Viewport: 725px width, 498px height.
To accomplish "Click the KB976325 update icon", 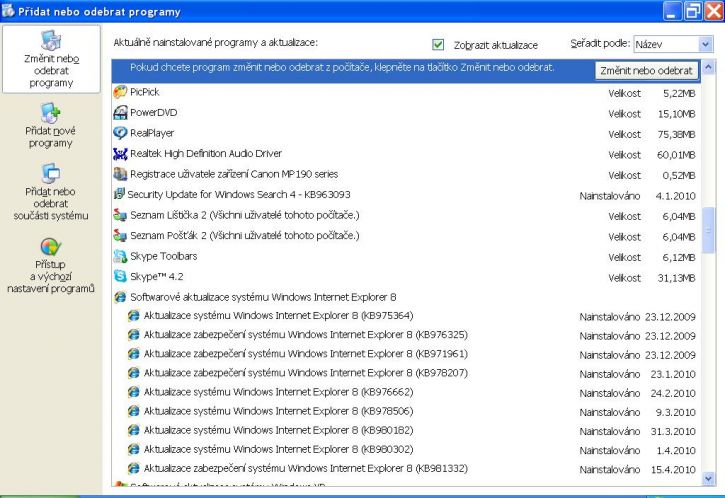I will pos(134,335).
